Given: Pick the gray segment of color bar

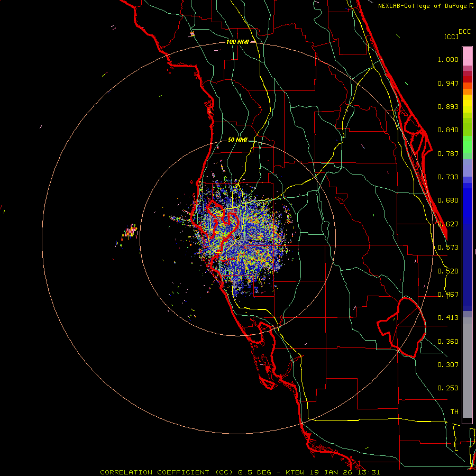Looking at the screenshot, I should pos(467,368).
